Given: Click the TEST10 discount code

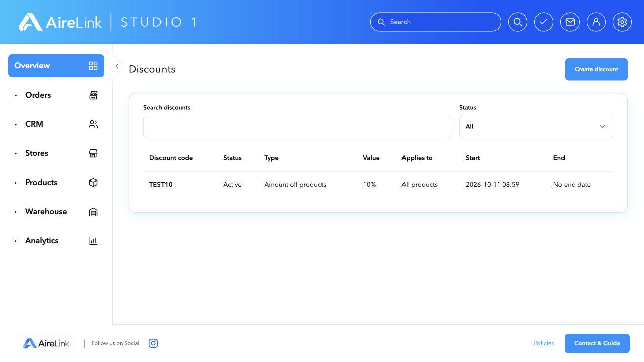Looking at the screenshot, I should 161,185.
